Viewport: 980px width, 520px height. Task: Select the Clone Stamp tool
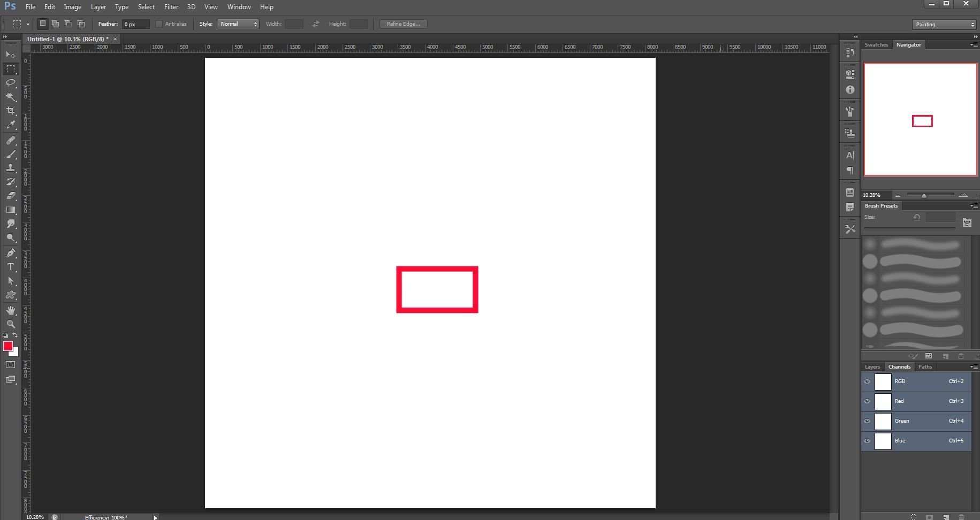(11, 168)
